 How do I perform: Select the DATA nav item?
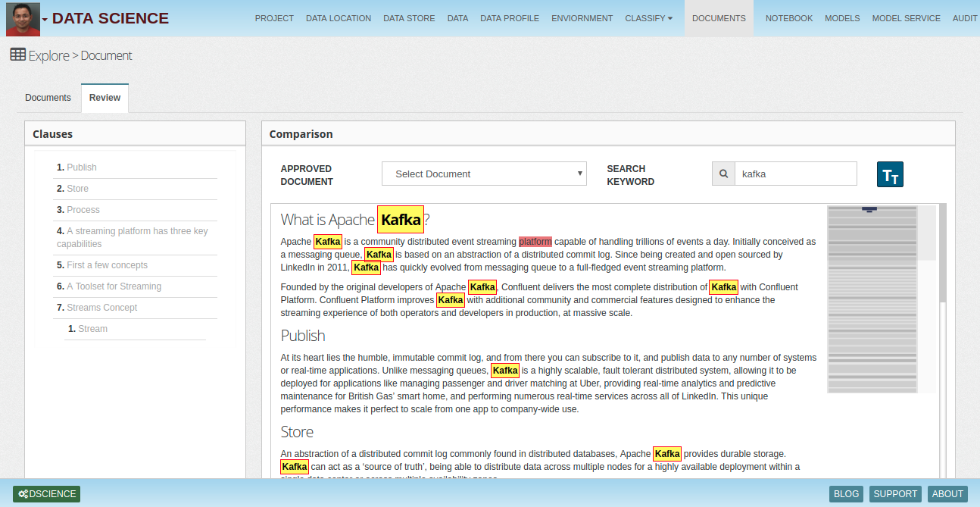(457, 18)
